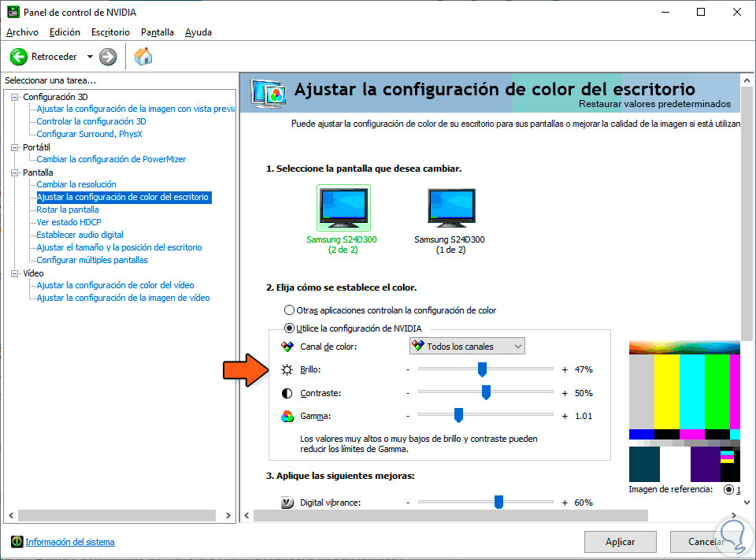This screenshot has height=560, width=756.
Task: Click the Aplicar button
Action: pyautogui.click(x=620, y=542)
